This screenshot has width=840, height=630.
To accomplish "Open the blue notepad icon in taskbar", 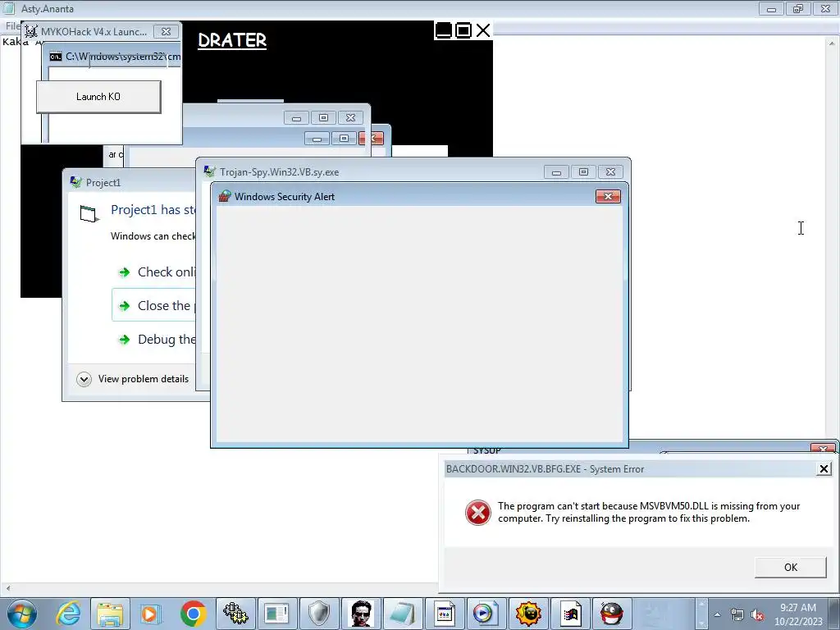I will click(x=402, y=614).
